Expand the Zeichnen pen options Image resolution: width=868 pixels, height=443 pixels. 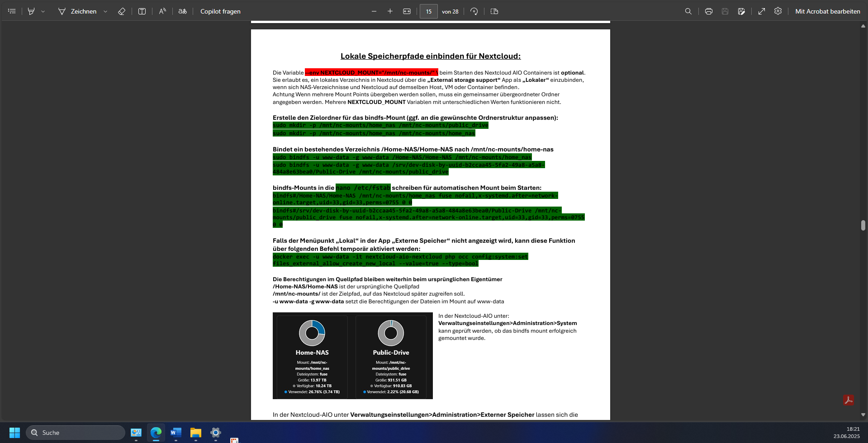(x=105, y=11)
